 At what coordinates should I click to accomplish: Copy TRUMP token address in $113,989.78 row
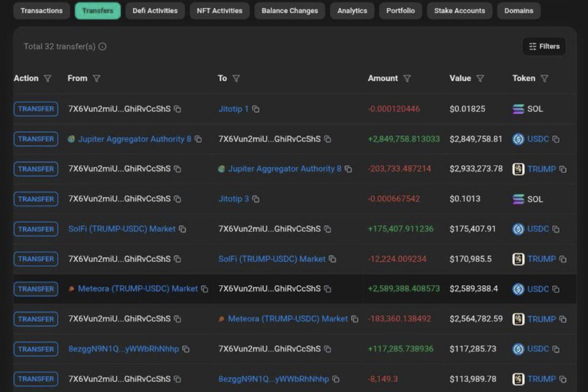(563, 379)
